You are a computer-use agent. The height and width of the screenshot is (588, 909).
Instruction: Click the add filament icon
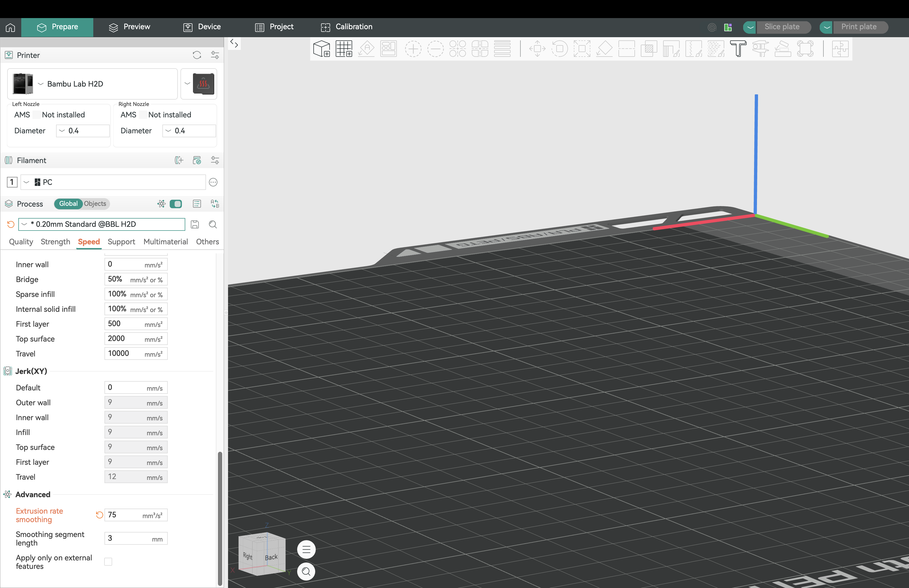click(x=179, y=160)
